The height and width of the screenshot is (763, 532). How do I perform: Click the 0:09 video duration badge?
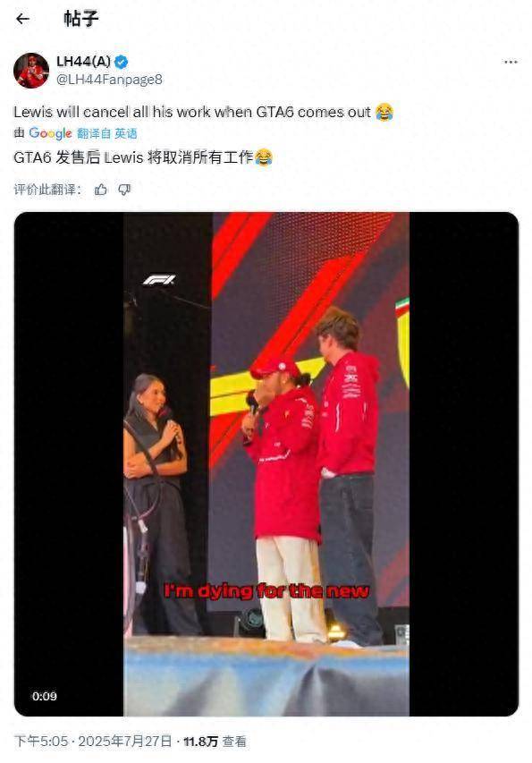tap(45, 696)
